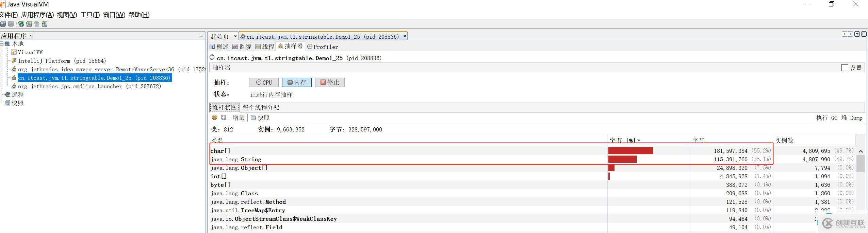Select java.util.TreeMap$Entry row
This screenshot has width=868, height=233.
[x=532, y=210]
